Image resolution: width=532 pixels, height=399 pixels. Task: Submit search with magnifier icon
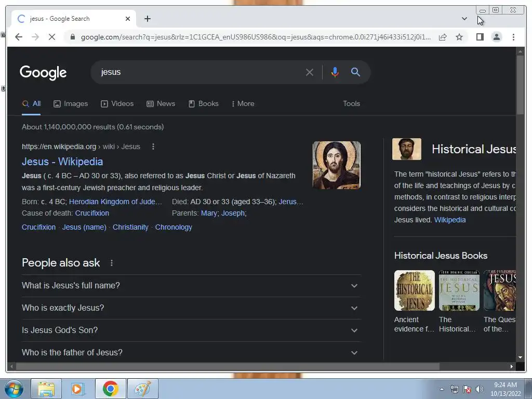coord(355,72)
